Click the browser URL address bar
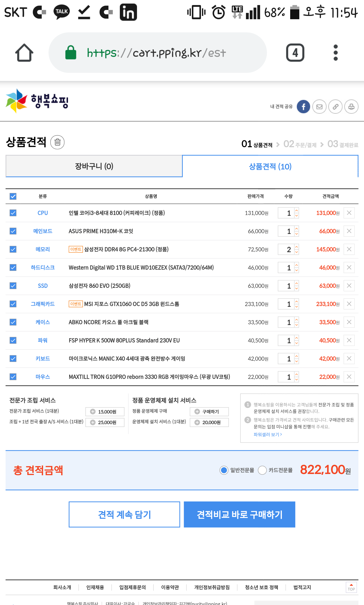Screen dimensions: 364x605 [157, 53]
